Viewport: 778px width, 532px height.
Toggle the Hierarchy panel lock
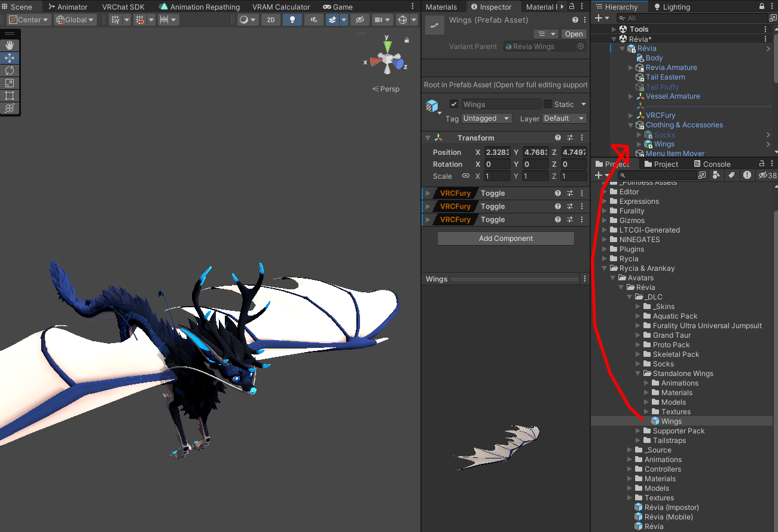tap(762, 7)
